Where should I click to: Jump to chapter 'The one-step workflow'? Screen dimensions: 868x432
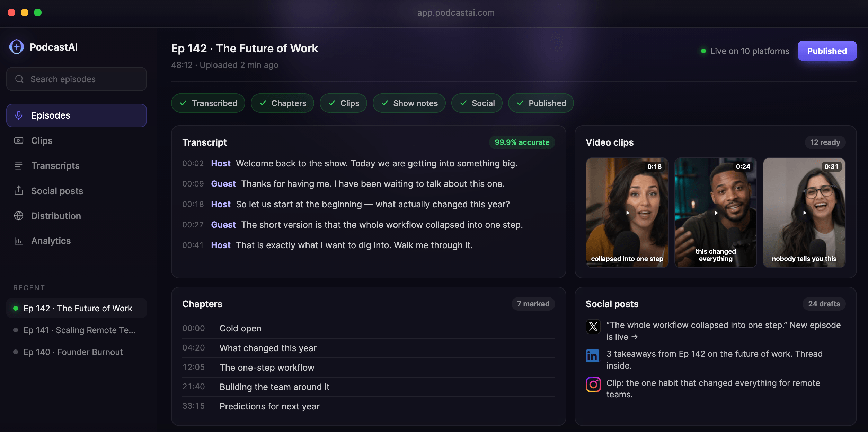click(x=369, y=367)
